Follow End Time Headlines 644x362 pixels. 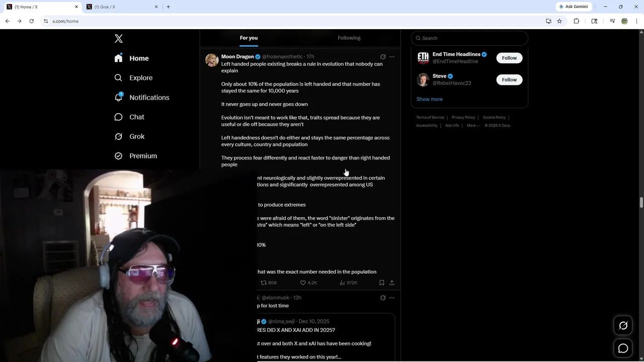509,58
